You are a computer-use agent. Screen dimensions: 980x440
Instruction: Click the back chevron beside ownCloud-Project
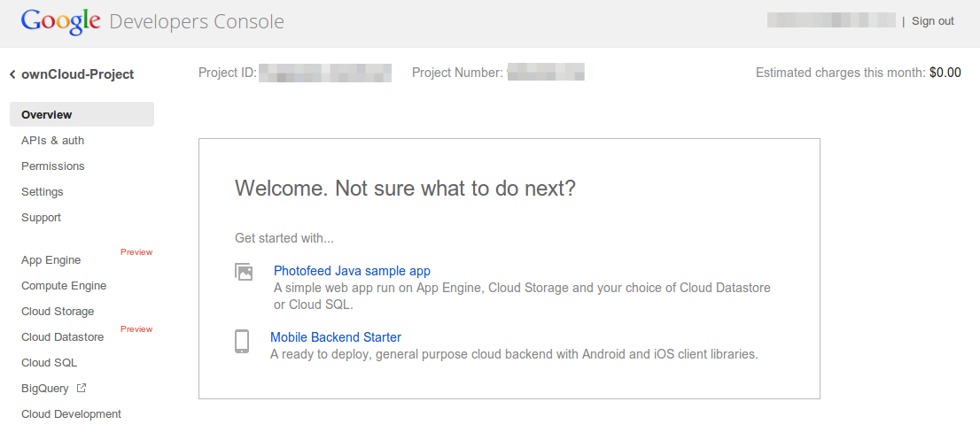click(12, 75)
